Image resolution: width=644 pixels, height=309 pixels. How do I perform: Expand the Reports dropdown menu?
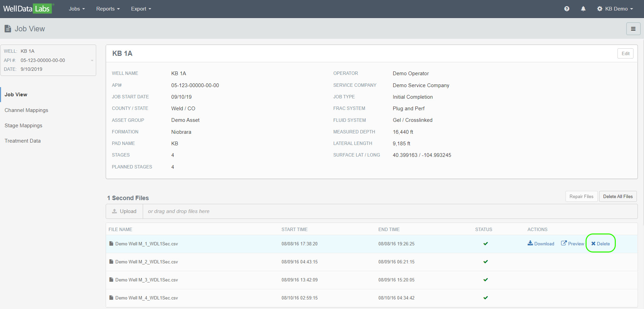coord(108,9)
